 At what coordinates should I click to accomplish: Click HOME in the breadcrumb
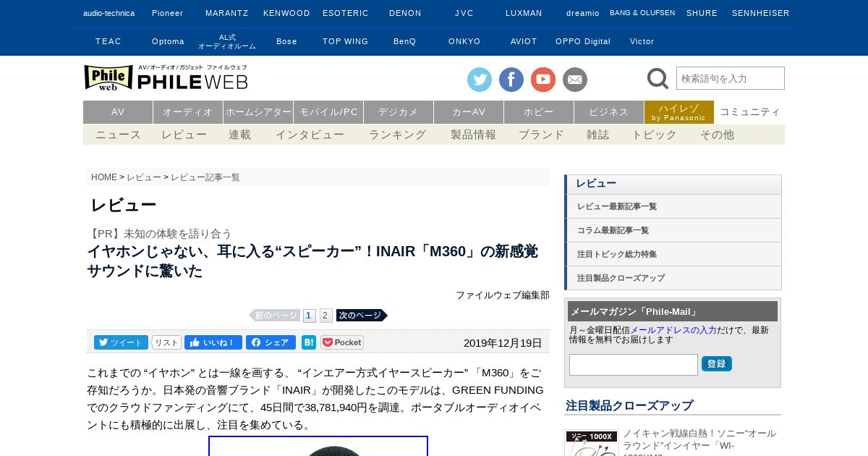(104, 177)
